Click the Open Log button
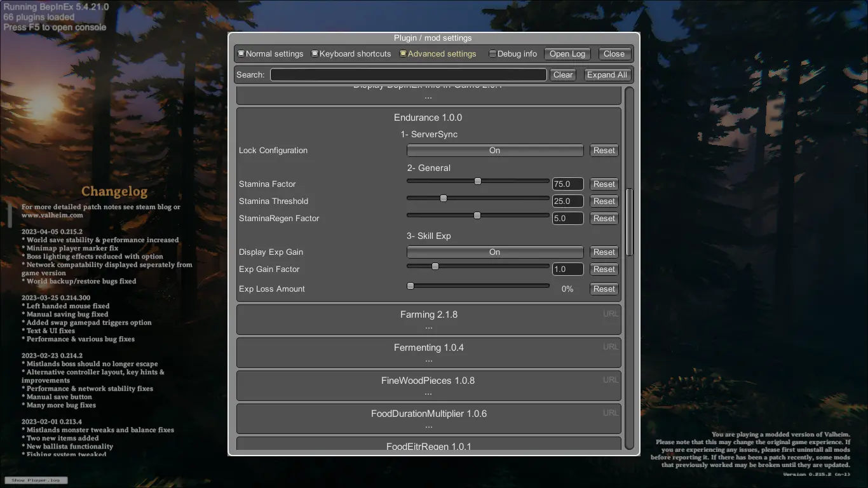The image size is (868, 488). point(567,54)
